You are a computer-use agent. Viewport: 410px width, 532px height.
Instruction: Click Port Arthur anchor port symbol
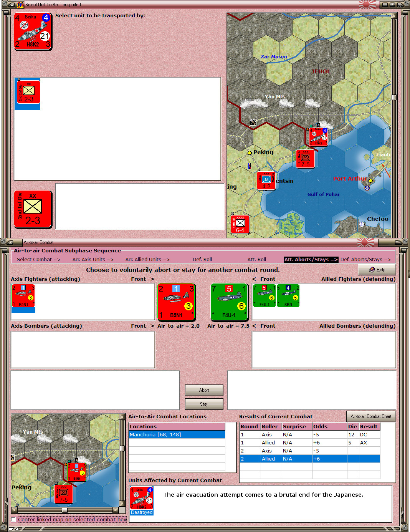[x=367, y=188]
